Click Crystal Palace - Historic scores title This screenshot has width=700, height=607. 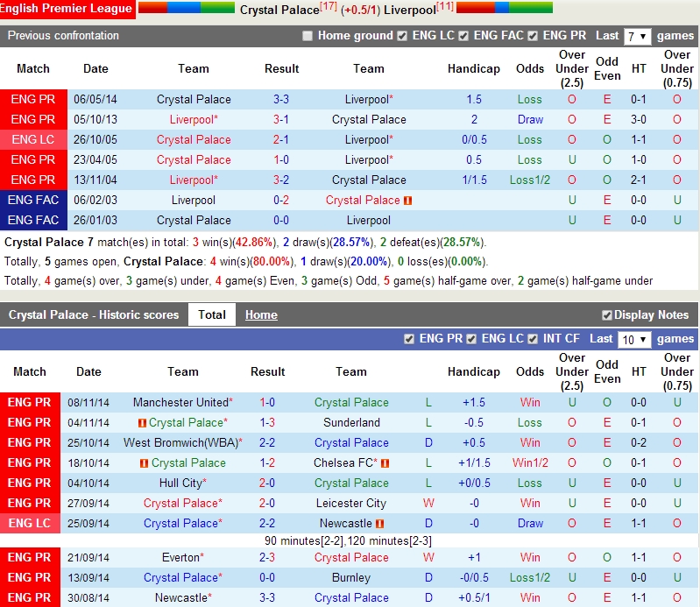[94, 314]
